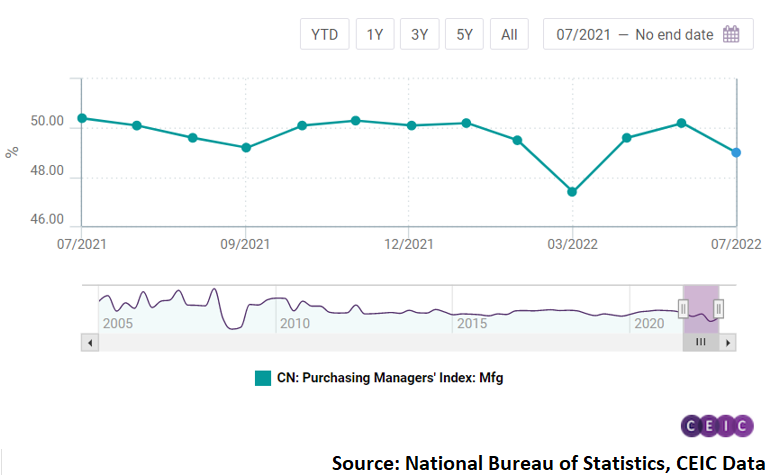Select the 09/2021 data point on chart
Viewport: 767px width, 475px height.
(246, 147)
